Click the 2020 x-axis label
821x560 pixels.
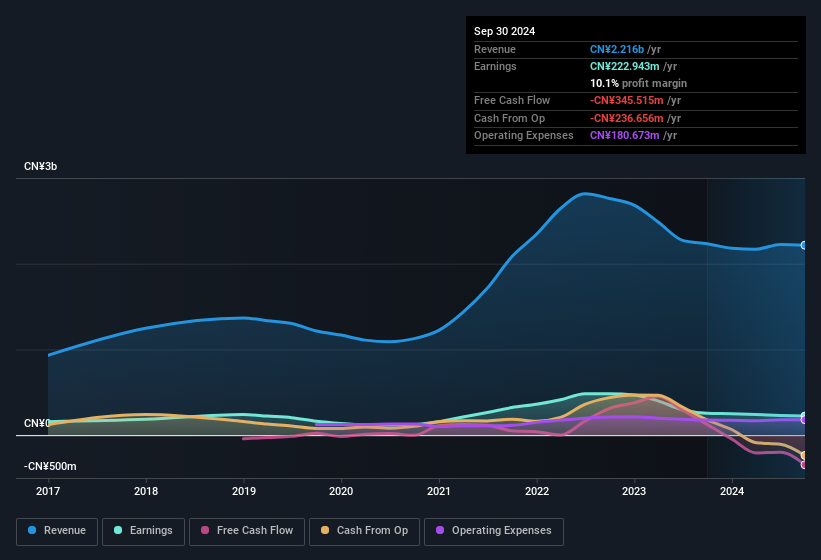click(341, 491)
